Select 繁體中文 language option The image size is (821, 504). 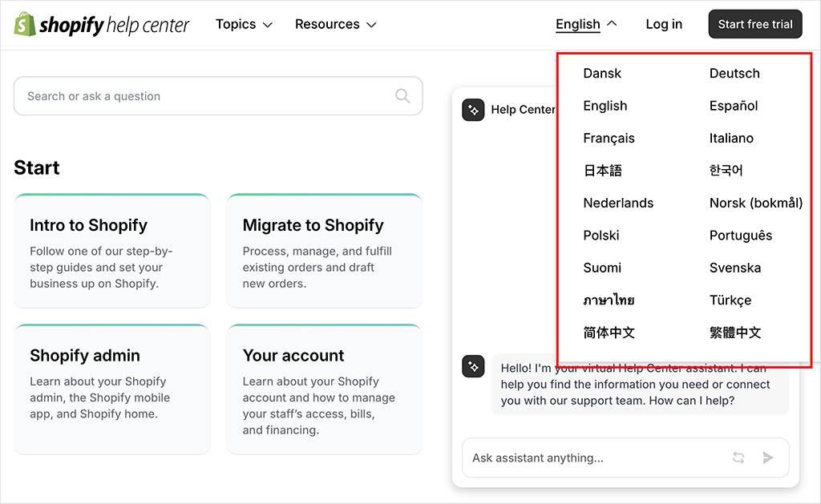click(735, 333)
